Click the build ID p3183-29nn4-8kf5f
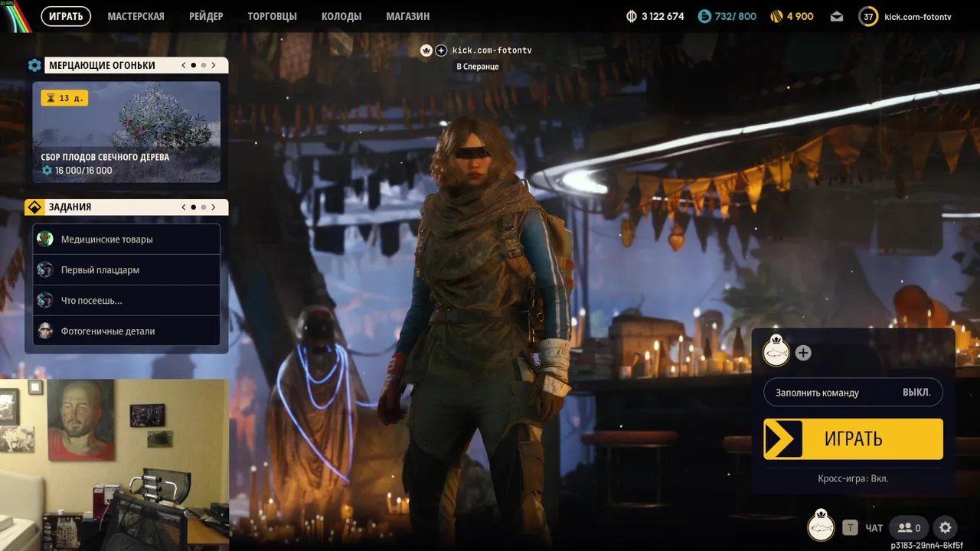Image resolution: width=980 pixels, height=551 pixels. (x=926, y=546)
